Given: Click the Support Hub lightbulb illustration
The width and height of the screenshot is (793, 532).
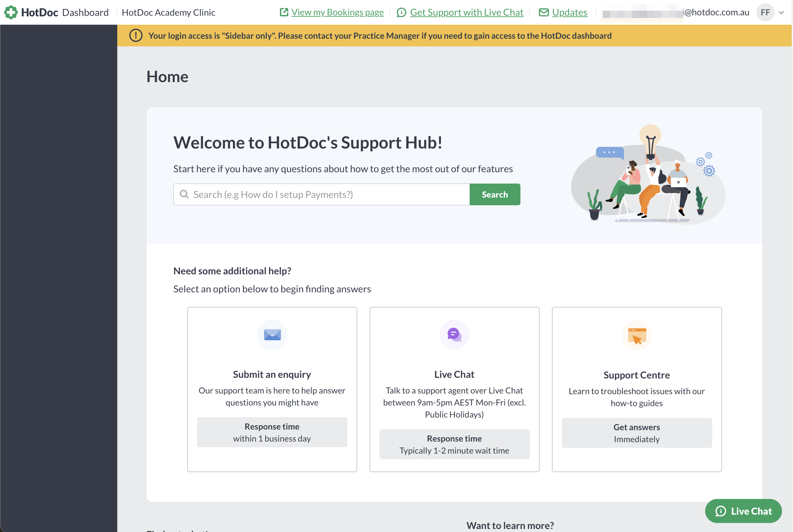Looking at the screenshot, I should [x=648, y=174].
